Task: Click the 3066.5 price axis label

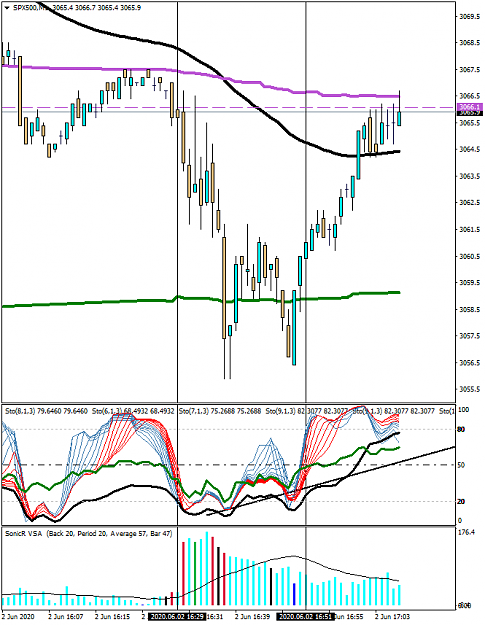Action: (x=470, y=96)
